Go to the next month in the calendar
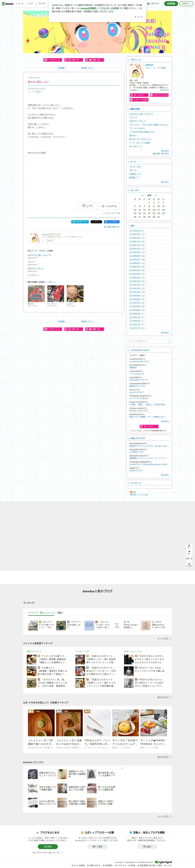This screenshot has width=195, height=868. click(156, 195)
